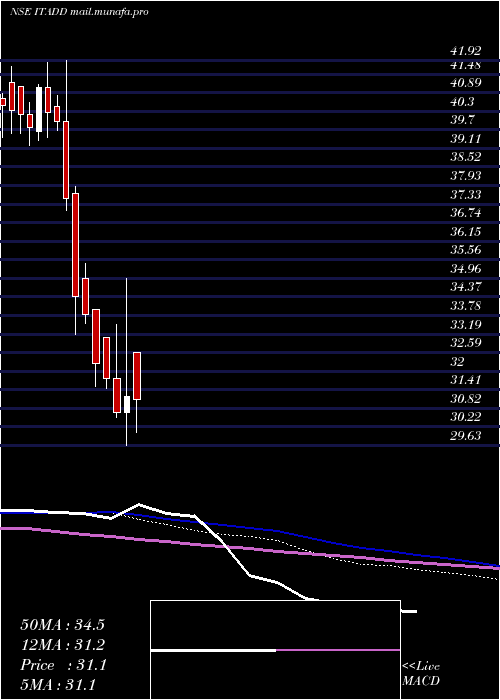Click the 37.93 price axis label
The width and height of the screenshot is (500, 700).
pyautogui.click(x=466, y=175)
